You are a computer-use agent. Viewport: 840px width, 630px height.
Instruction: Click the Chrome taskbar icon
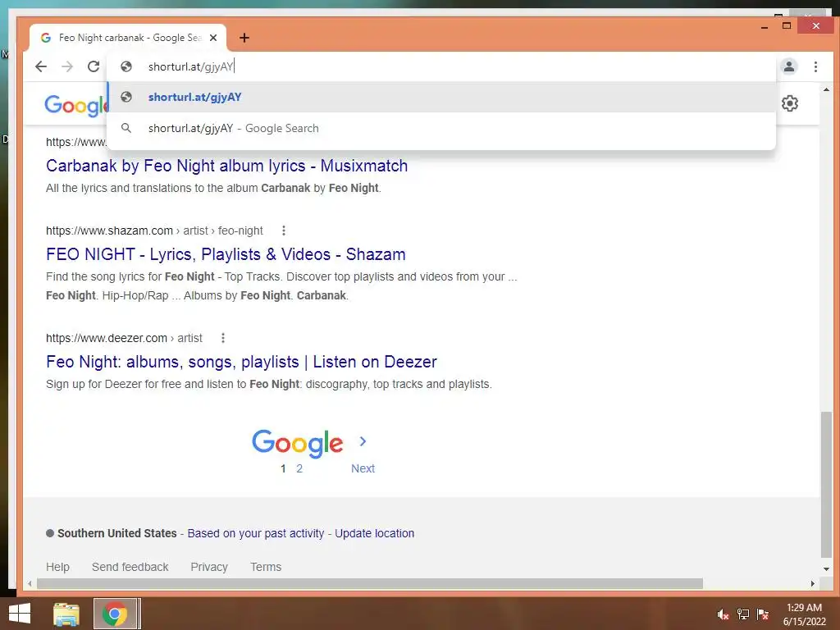(x=115, y=614)
